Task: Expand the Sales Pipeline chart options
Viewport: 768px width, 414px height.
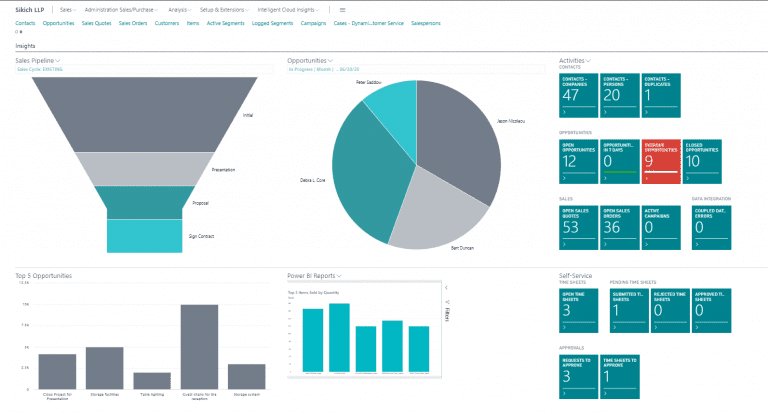Action: 58,61
